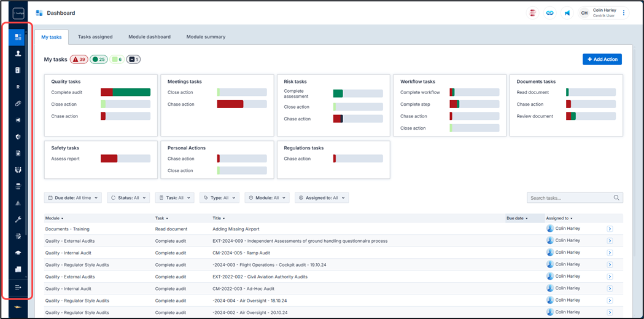Screen dimensions: 644x319
Task: Click the Safety tasks Assess report progress bar
Action: [125, 158]
